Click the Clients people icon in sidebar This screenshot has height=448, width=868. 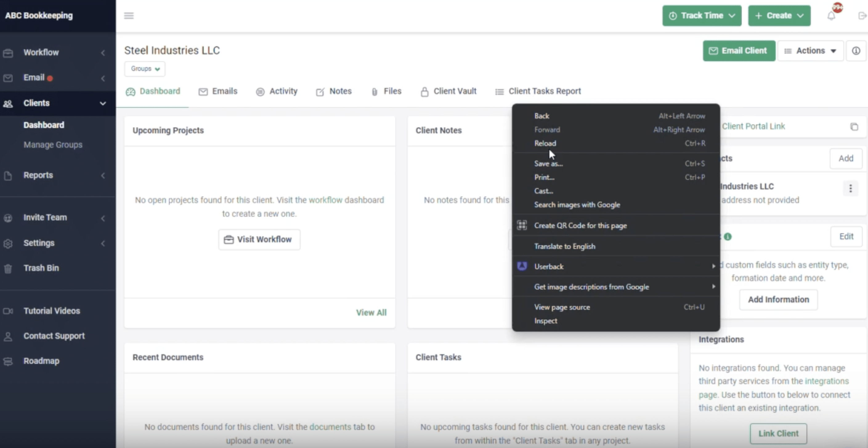click(x=8, y=103)
